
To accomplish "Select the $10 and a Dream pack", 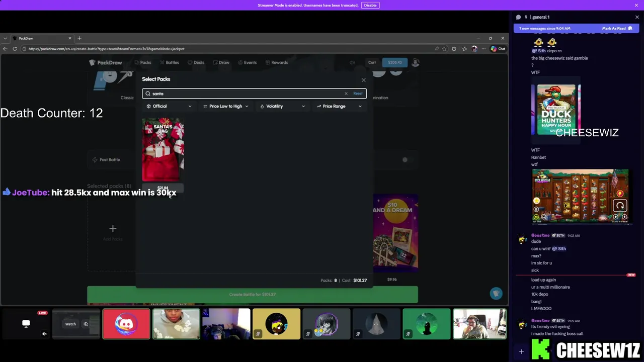I will pyautogui.click(x=395, y=234).
